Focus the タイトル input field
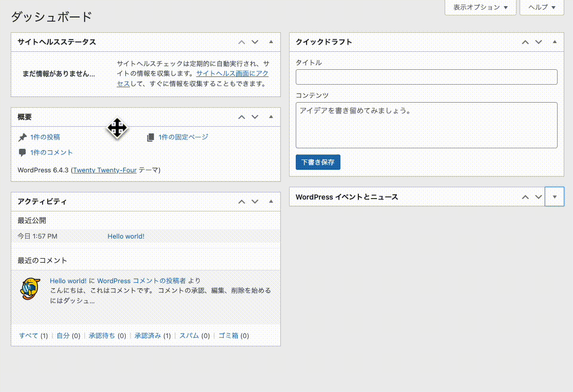 427,77
